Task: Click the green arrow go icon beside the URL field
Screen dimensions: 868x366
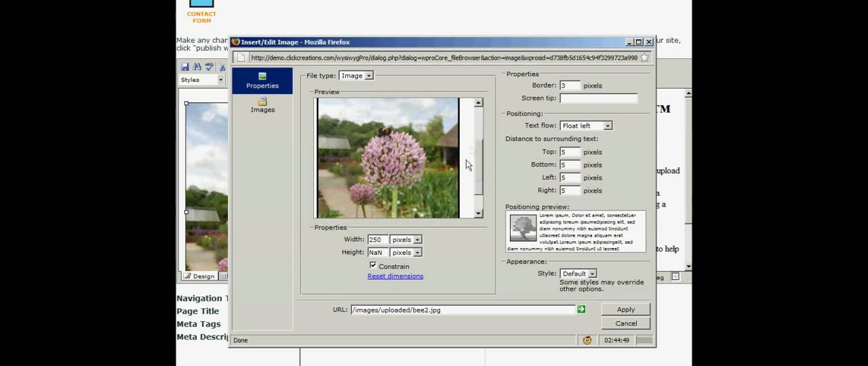Action: (581, 309)
